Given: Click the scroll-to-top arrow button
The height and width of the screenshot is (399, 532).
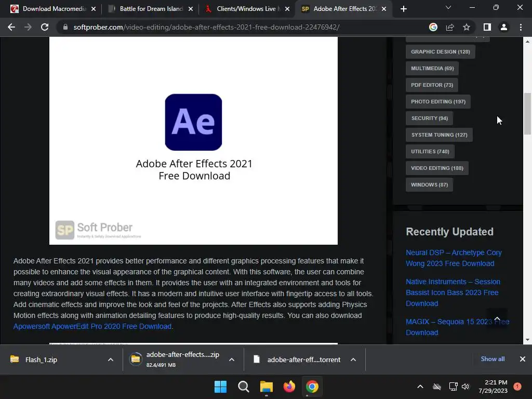Looking at the screenshot, I should tap(497, 318).
